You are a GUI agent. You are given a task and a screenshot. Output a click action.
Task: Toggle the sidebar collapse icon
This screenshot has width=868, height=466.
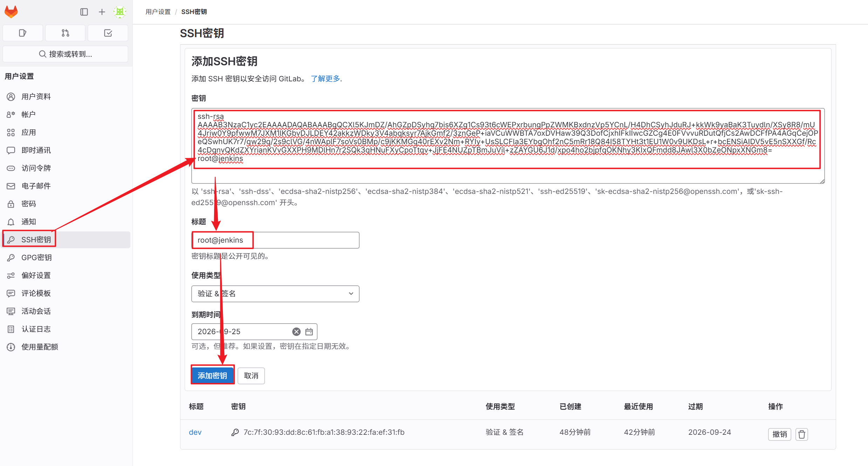pos(84,12)
